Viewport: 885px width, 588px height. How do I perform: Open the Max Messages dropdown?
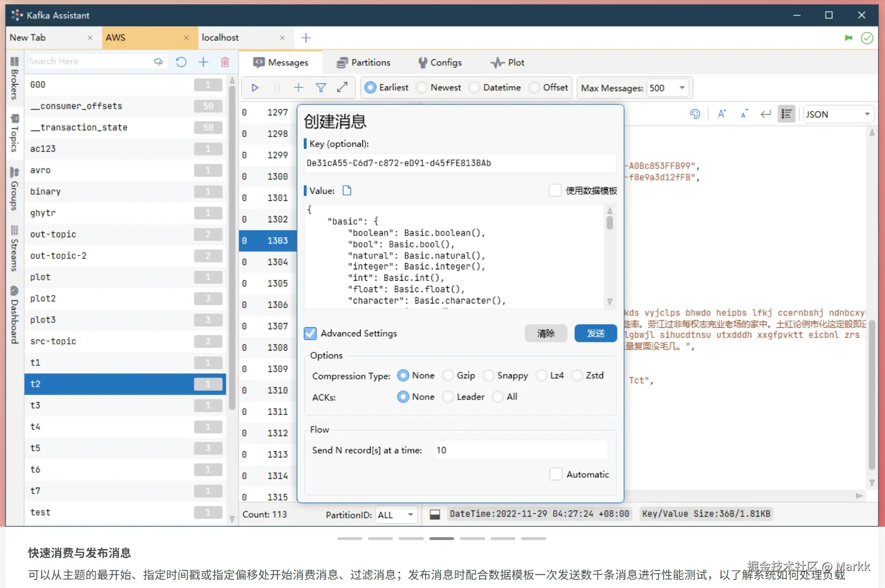point(667,88)
